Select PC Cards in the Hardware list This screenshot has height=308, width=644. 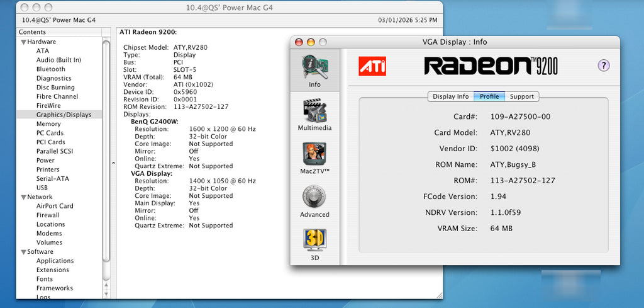tap(50, 133)
